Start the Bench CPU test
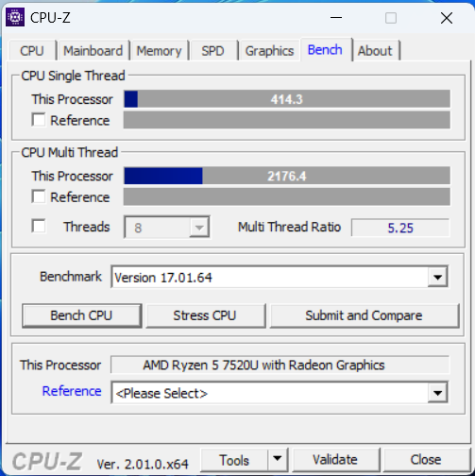This screenshot has width=475, height=476. 81,315
